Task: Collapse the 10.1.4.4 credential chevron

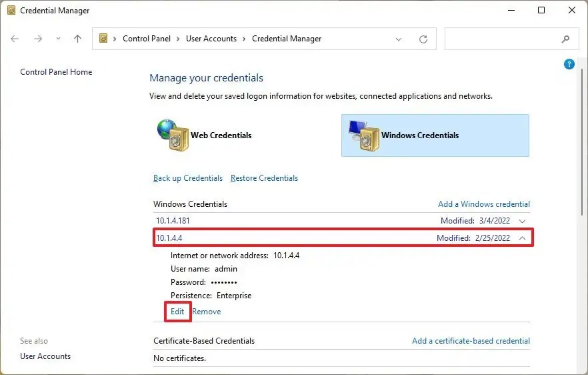Action: click(x=522, y=238)
